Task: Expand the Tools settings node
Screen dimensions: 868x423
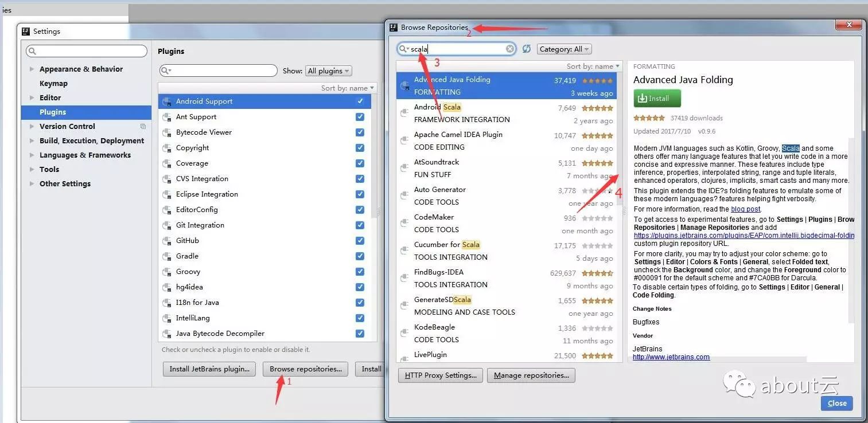Action: (x=32, y=170)
